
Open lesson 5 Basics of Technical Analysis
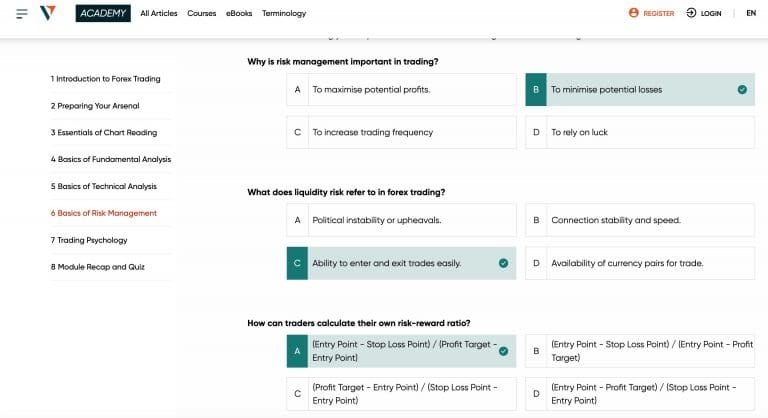[x=103, y=186]
